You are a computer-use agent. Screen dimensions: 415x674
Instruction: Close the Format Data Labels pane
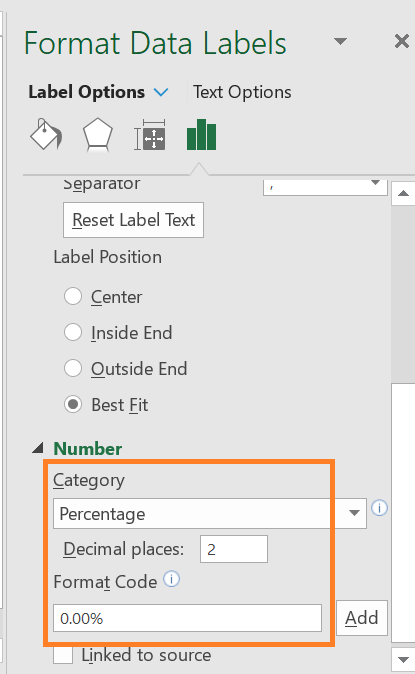pyautogui.click(x=402, y=41)
